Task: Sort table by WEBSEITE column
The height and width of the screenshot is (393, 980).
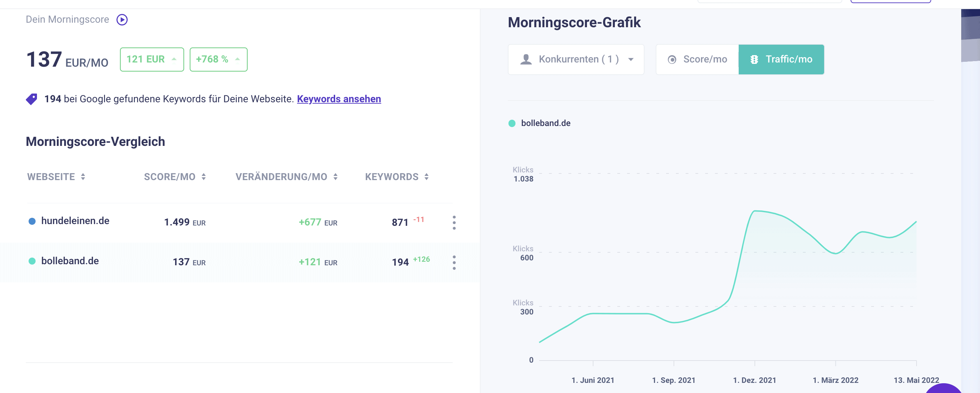Action: 56,177
